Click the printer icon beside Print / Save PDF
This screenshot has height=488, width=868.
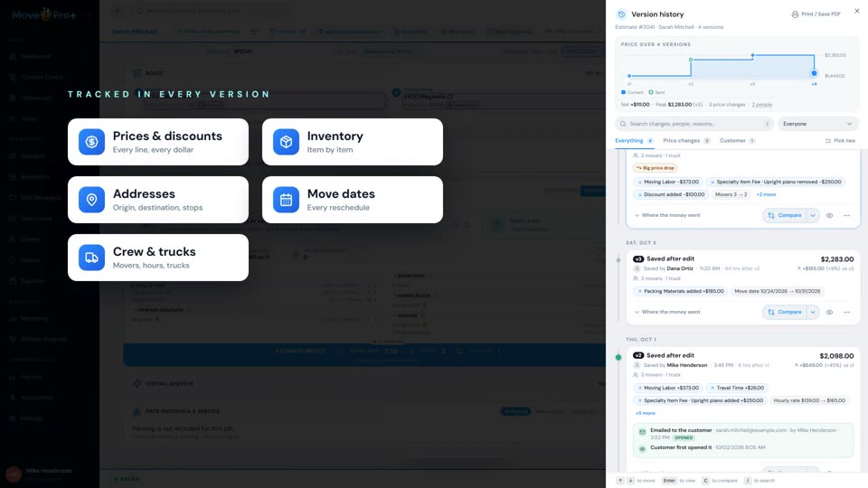tap(795, 14)
